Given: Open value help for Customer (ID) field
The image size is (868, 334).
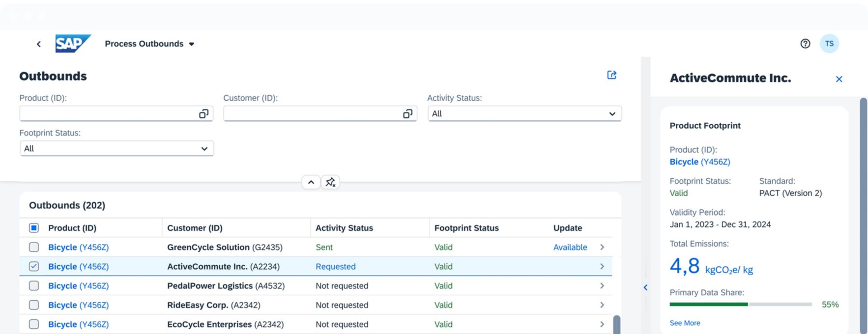Looking at the screenshot, I should tap(407, 114).
